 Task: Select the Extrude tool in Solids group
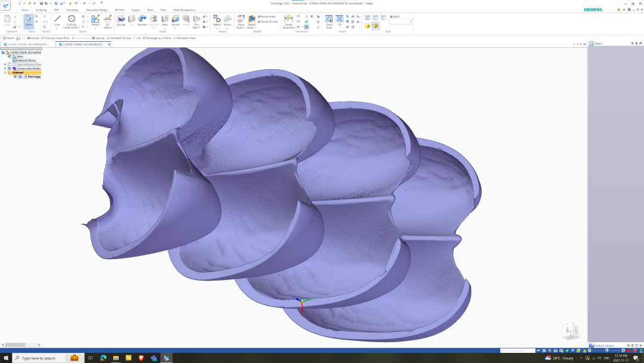coord(120,20)
